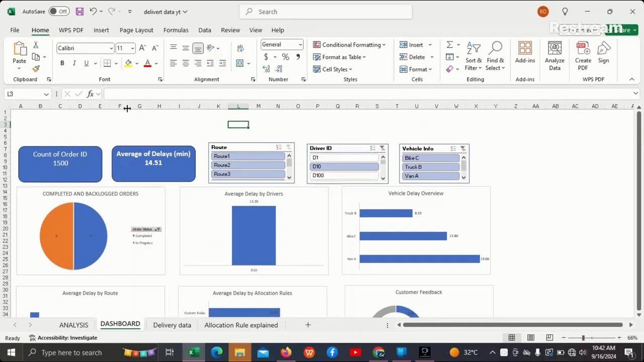Cut selection with the scissors icon
This screenshot has height=362, width=644.
click(x=36, y=45)
